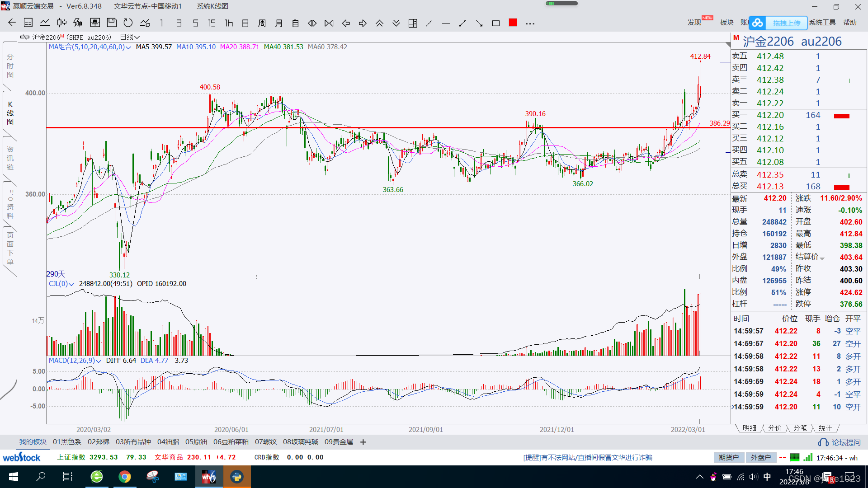Open the F10资料 side tab
This screenshot has width=868, height=488.
[x=10, y=204]
